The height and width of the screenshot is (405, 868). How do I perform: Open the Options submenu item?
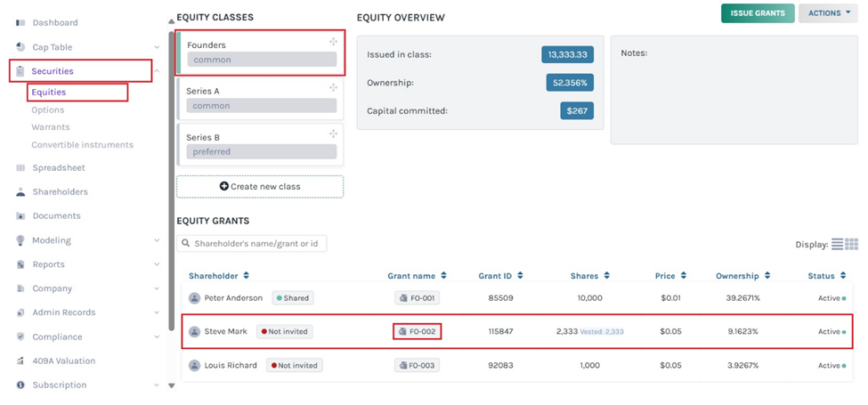[48, 109]
